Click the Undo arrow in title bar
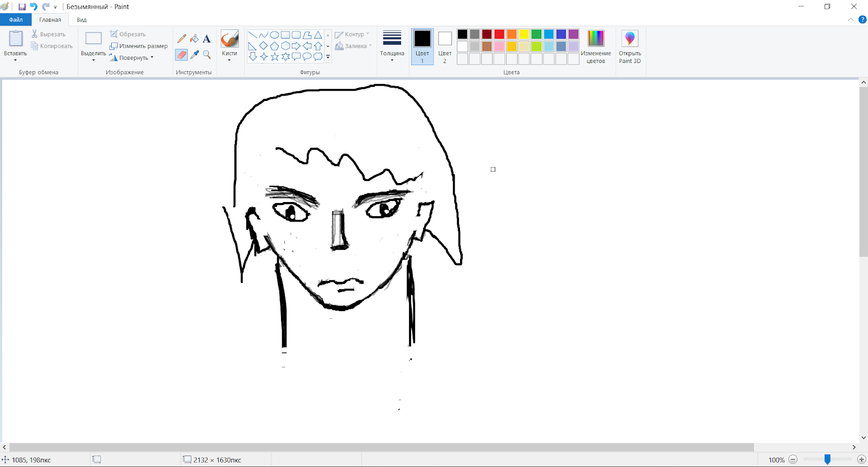The height and width of the screenshot is (467, 868). tap(34, 7)
